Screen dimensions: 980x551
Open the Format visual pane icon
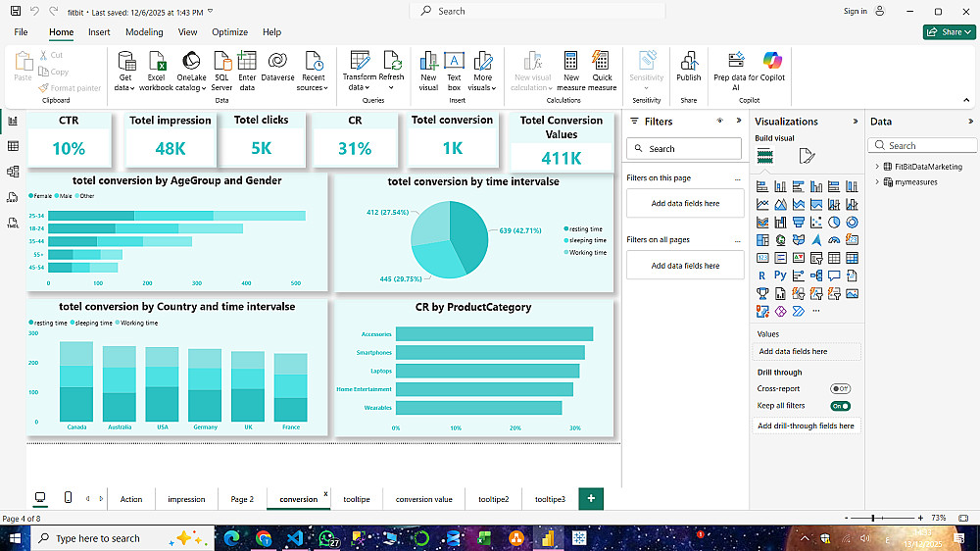(806, 156)
